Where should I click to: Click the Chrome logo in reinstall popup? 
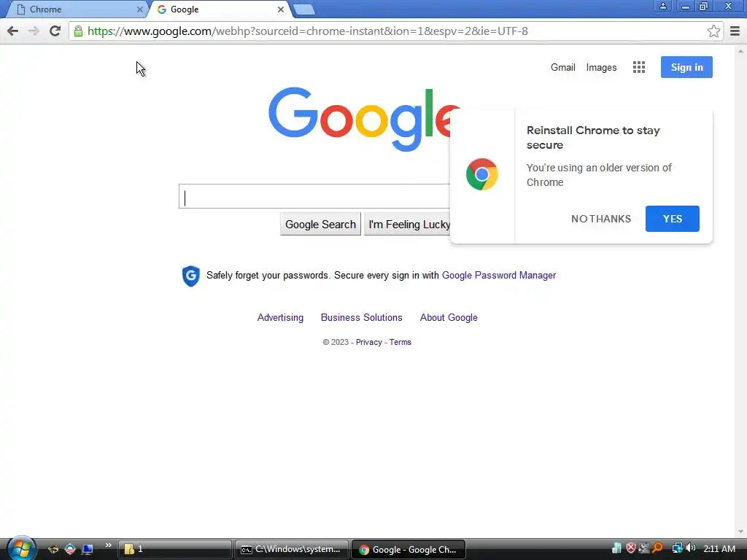pyautogui.click(x=481, y=174)
